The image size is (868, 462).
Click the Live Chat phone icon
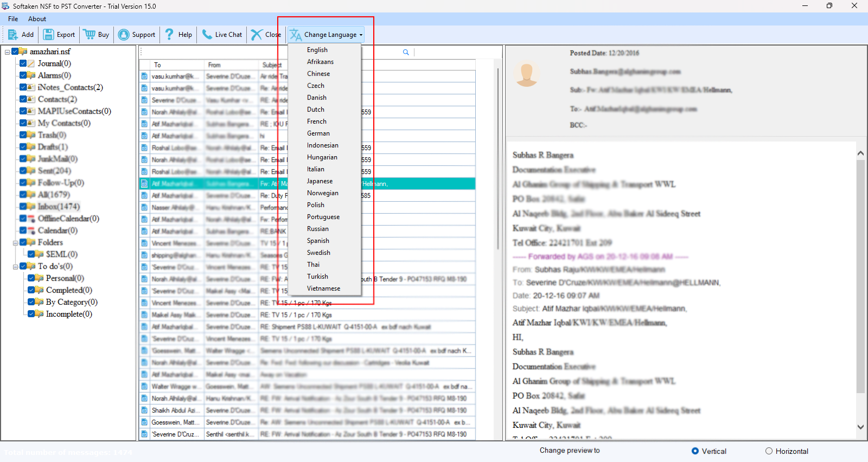[207, 35]
